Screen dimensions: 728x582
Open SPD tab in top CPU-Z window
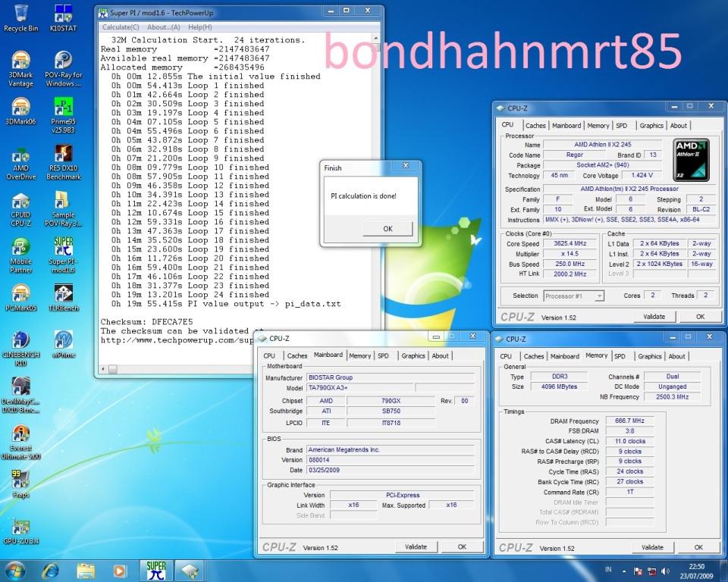point(622,125)
